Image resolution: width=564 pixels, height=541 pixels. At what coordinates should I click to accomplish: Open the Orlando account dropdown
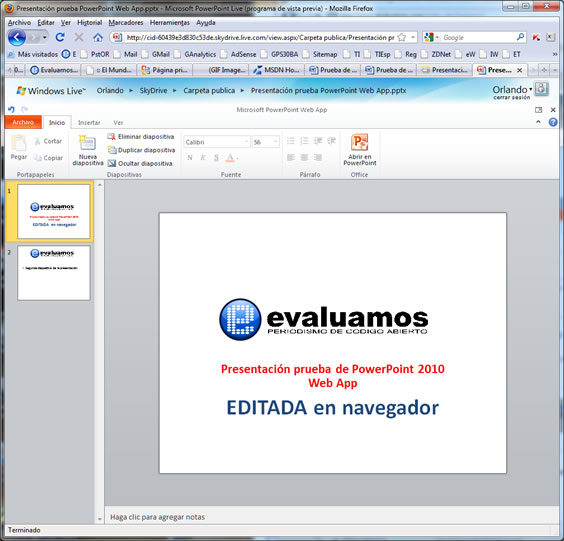(x=512, y=89)
